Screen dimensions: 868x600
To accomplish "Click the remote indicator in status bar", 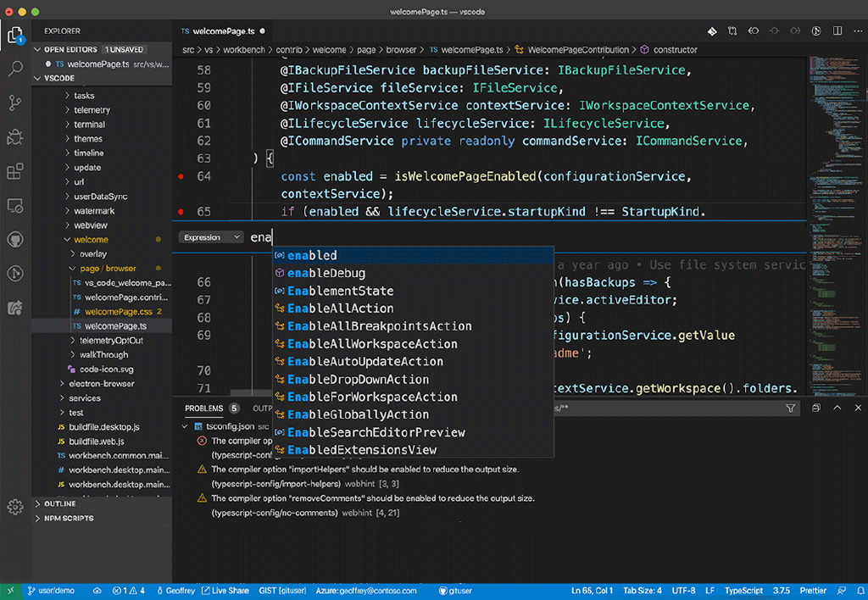I will point(10,592).
